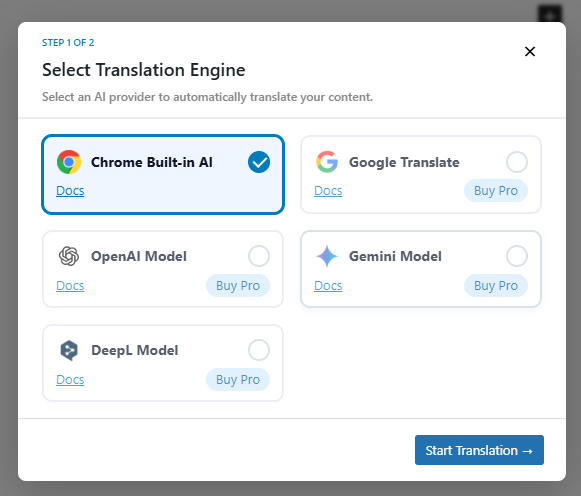Click the OpenAI logo icon
This screenshot has width=581, height=496.
click(x=69, y=256)
